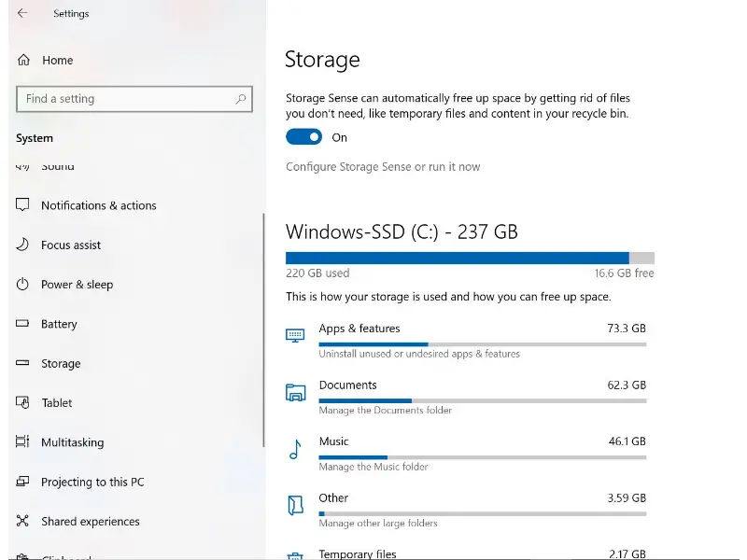Click the 16.6 GB free label
The image size is (747, 560).
[624, 273]
